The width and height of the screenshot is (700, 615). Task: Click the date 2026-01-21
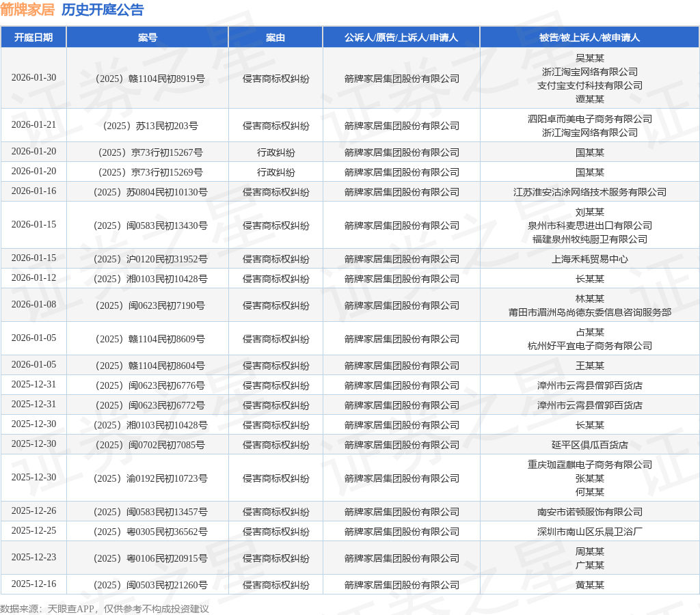[33, 124]
